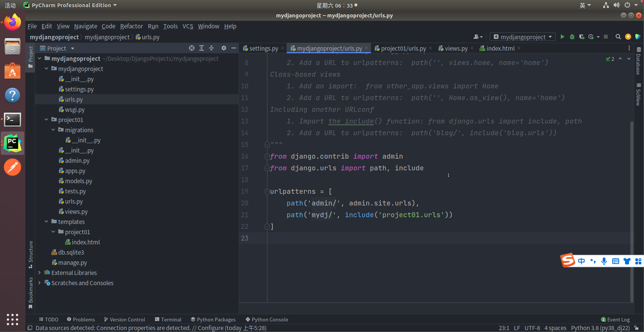Switch to settings.py editor tab

(264, 48)
